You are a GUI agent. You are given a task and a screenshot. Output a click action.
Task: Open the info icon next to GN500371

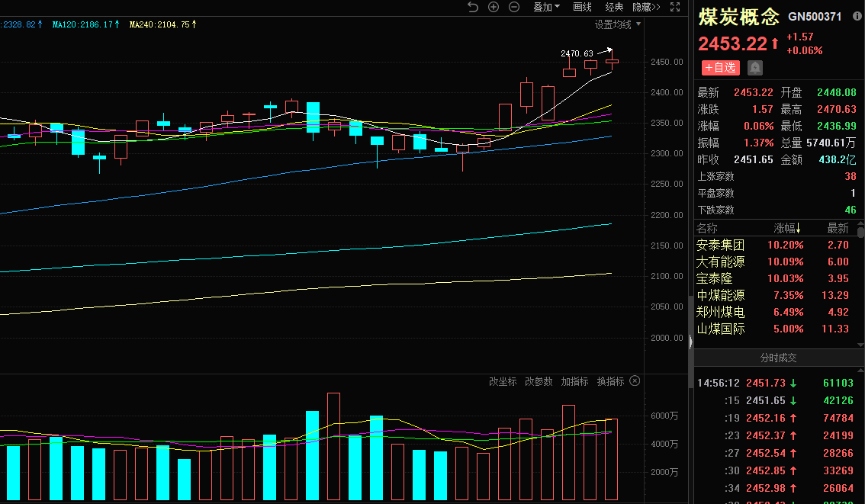(857, 16)
